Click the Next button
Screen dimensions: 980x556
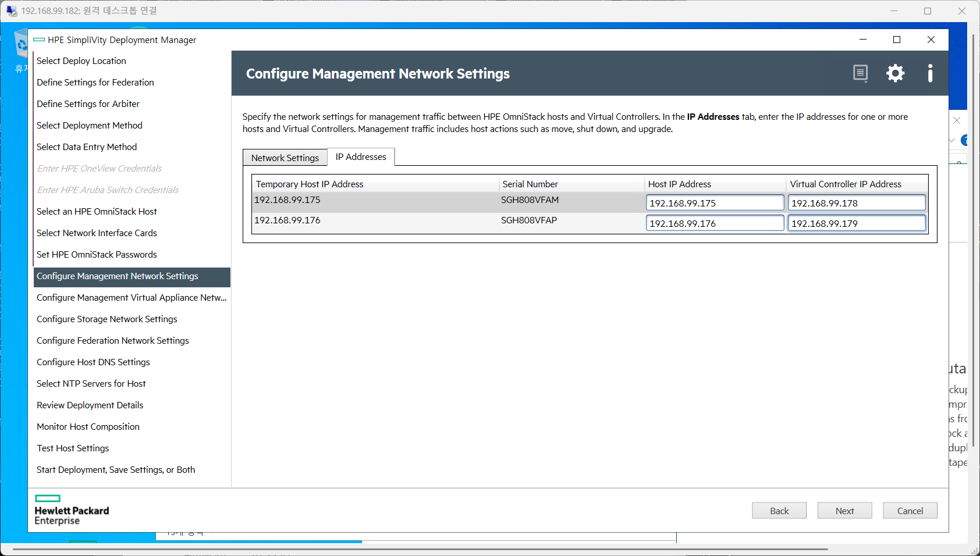844,511
